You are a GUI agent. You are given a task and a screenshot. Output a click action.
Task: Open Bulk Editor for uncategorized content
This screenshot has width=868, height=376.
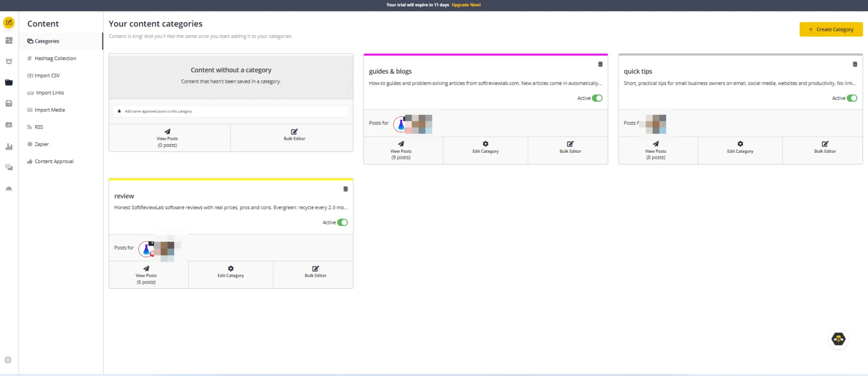pos(292,138)
